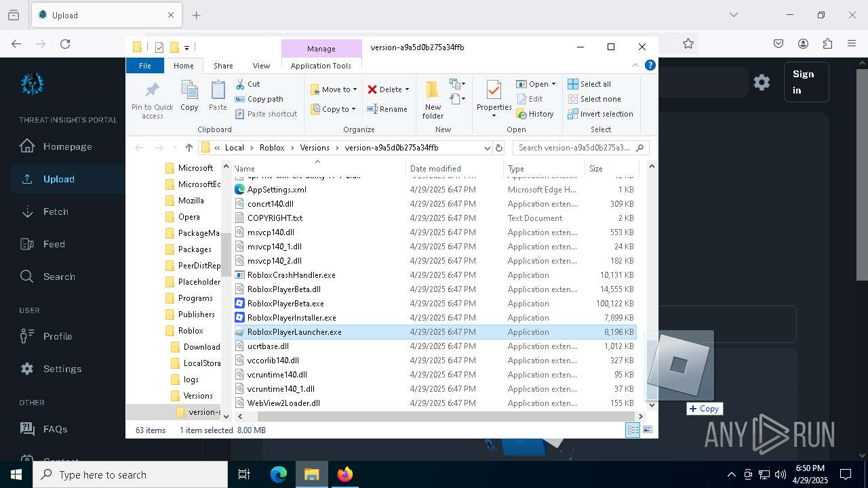Open address bar history dropdown
The height and width of the screenshot is (488, 868).
(x=487, y=148)
